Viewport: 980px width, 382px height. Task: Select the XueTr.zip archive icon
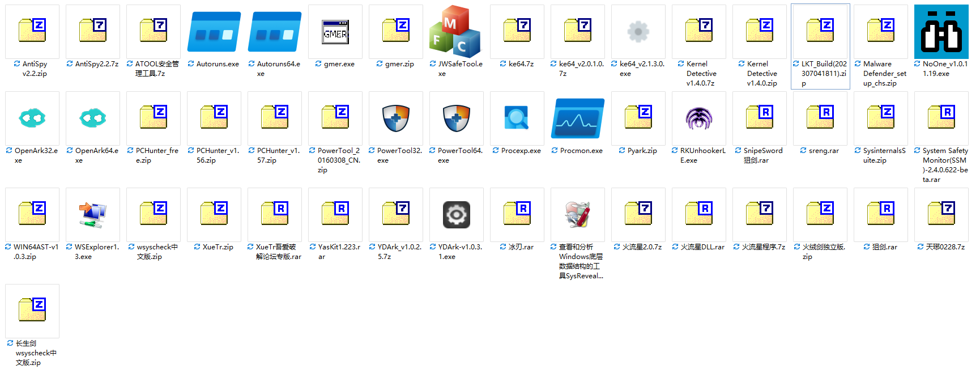(x=214, y=215)
